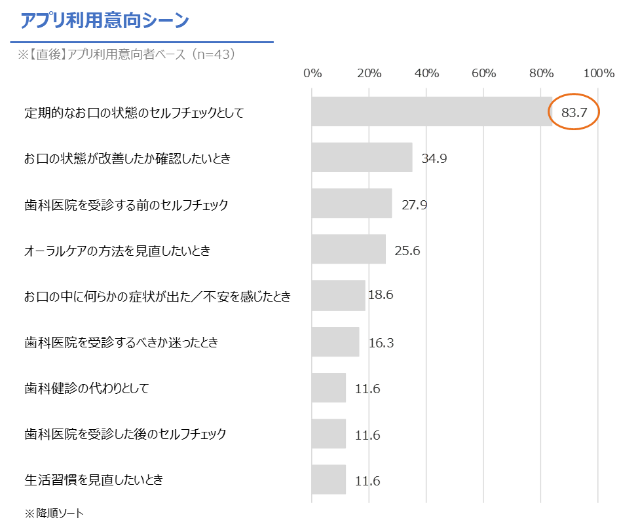Viewport: 621px width, 526px height.
Task: Click the 34.9 bar for お口の状態が改善したか確認したいとき
Action: (x=362, y=157)
